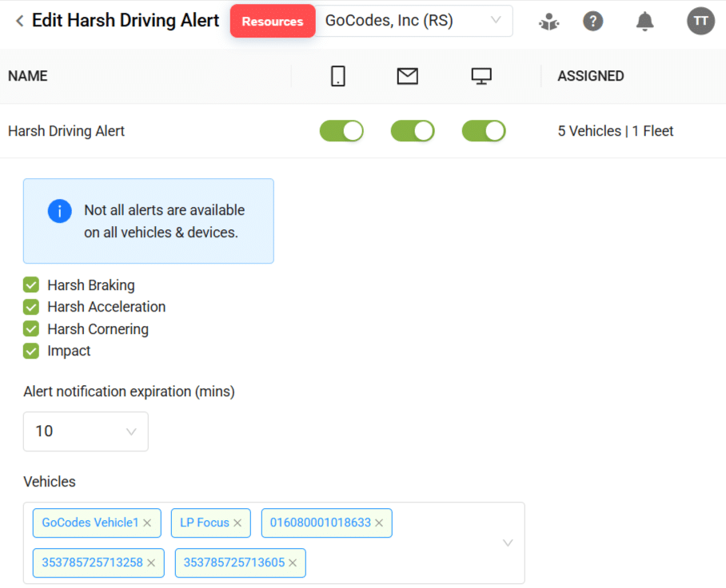This screenshot has width=726, height=588.
Task: Click the 5 Vehicles | 1 Fleet link
Action: click(616, 130)
